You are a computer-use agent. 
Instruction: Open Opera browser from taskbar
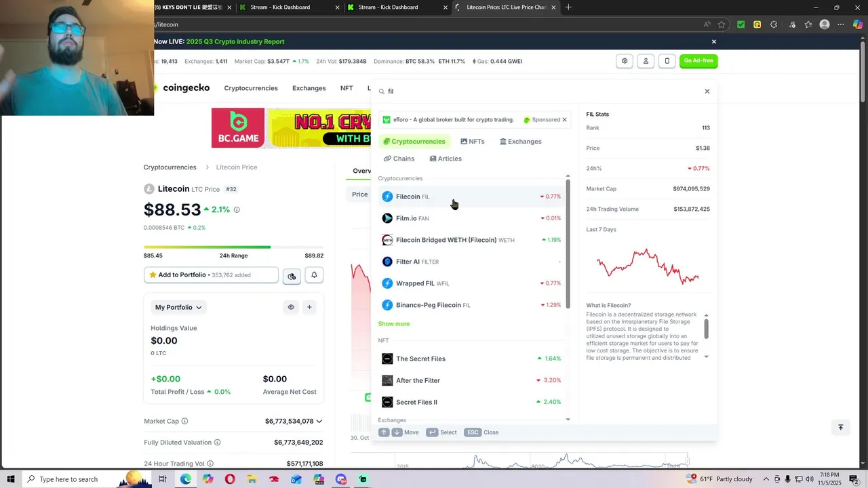pos(230,479)
